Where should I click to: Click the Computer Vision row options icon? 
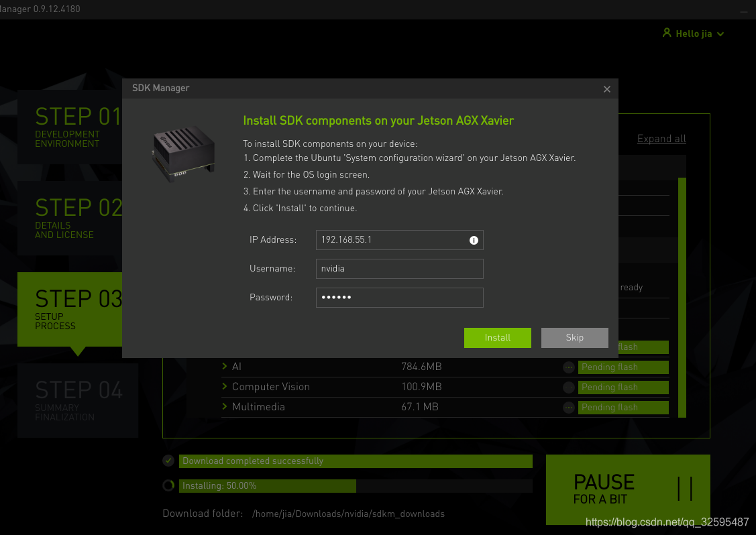click(x=568, y=388)
